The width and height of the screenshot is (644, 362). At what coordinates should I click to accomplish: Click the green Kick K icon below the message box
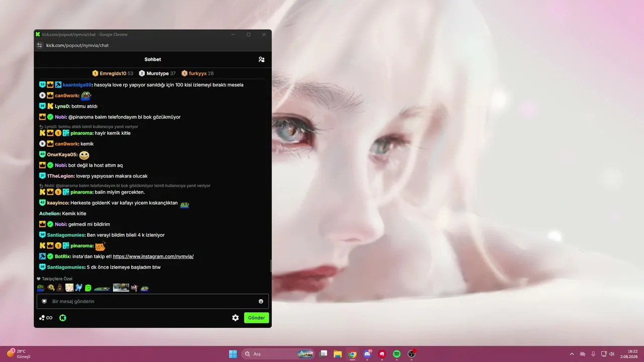point(63,318)
